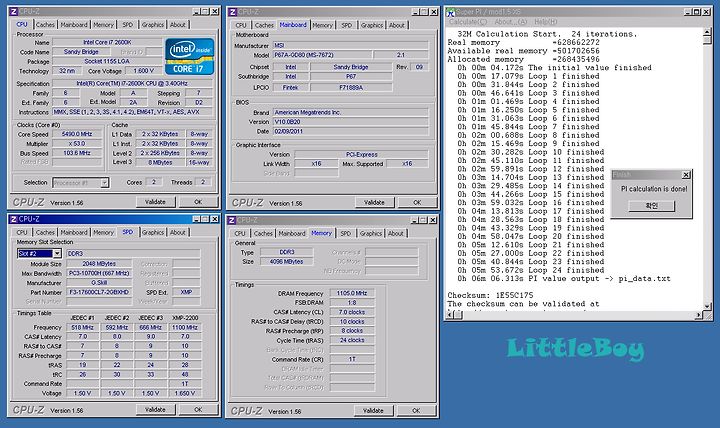Click the Core Voltage value '1.600 V'
The image size is (720, 428).
coord(144,71)
